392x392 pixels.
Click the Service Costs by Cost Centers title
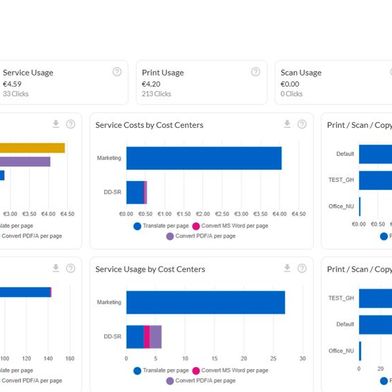click(x=149, y=125)
